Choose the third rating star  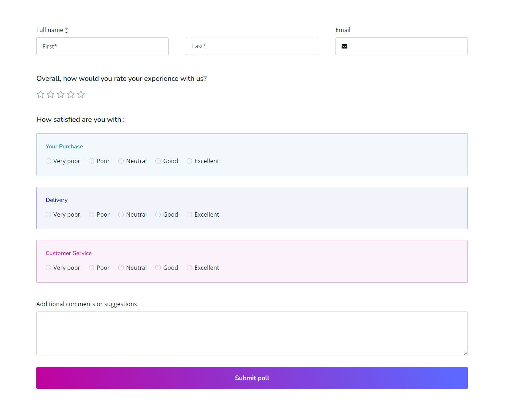click(x=61, y=94)
